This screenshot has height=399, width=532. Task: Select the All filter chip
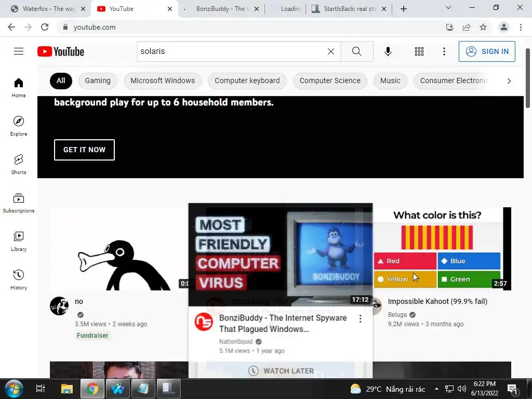tap(61, 81)
